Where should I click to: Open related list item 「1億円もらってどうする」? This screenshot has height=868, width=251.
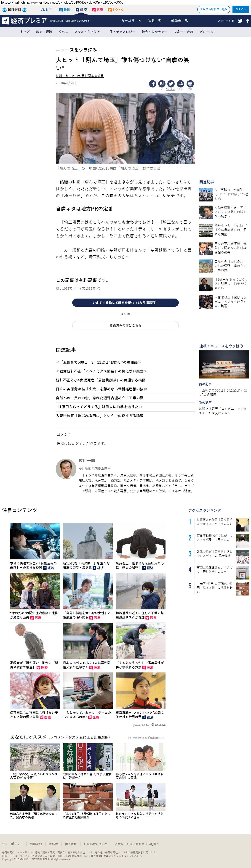pos(99,407)
